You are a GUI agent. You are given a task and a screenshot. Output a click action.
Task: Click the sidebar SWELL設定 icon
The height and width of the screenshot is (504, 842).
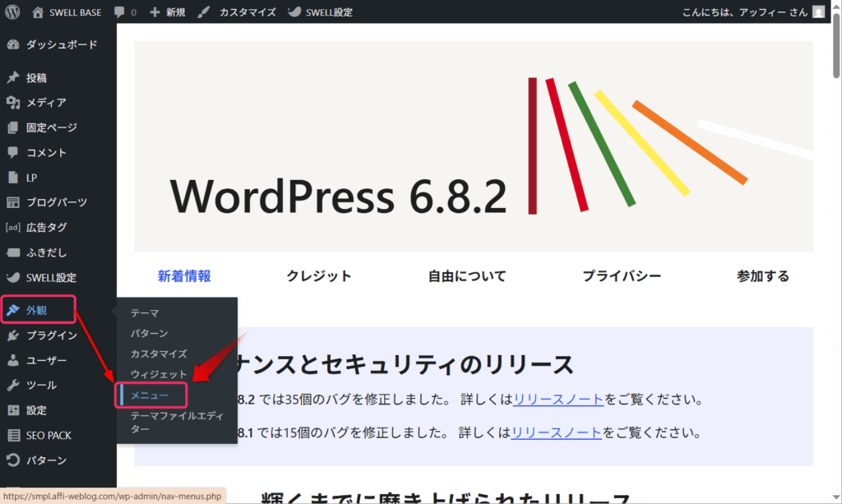pyautogui.click(x=13, y=278)
